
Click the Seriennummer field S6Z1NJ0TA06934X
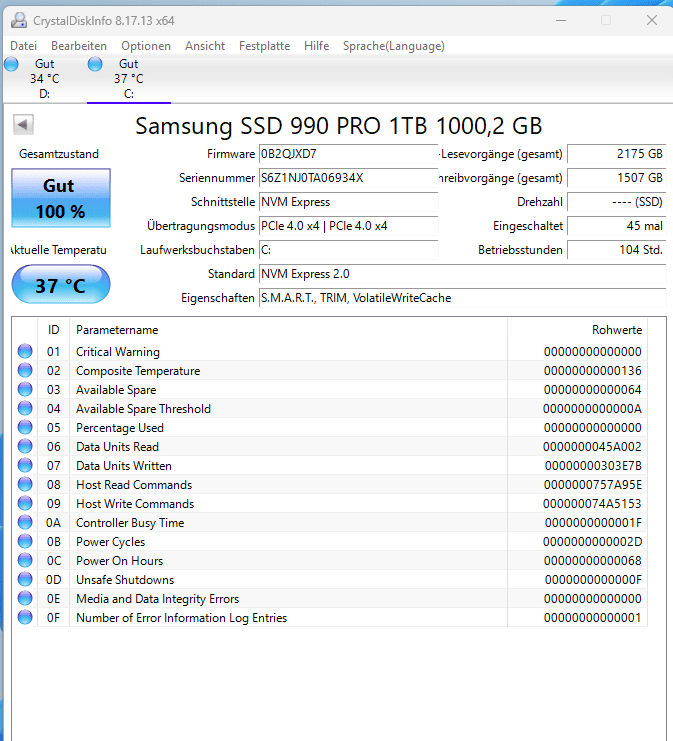(348, 178)
